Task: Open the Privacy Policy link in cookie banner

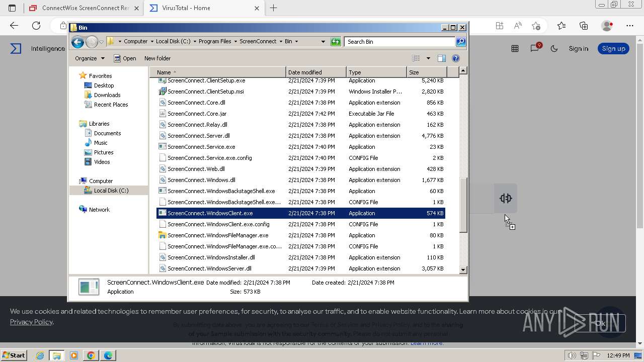Action: click(32, 322)
